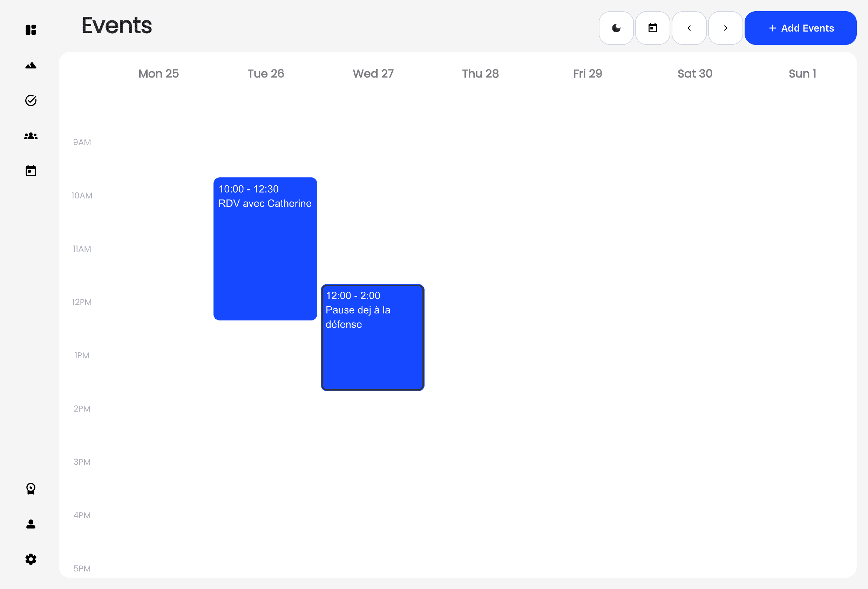Select the images/gallery sidebar icon

coord(30,65)
